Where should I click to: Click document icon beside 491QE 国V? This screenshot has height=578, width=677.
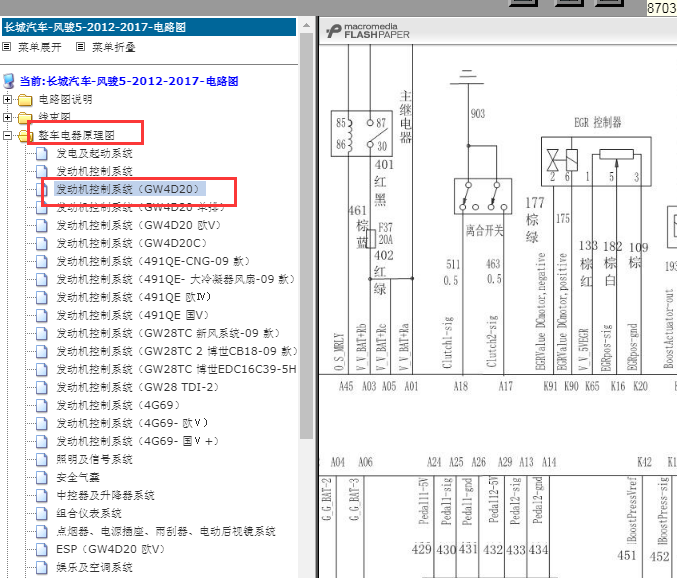pyautogui.click(x=41, y=315)
